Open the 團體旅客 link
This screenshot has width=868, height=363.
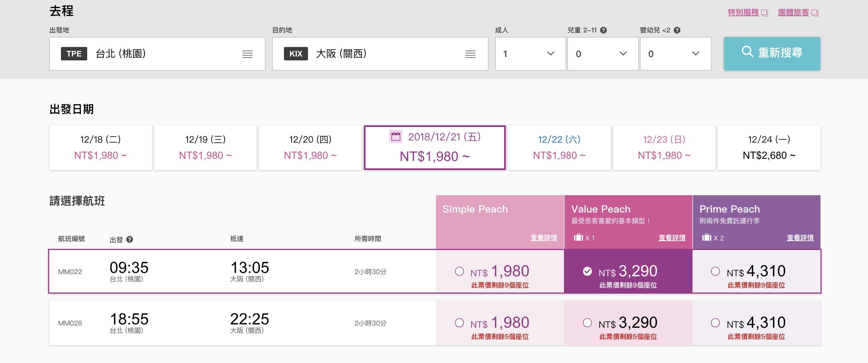tap(793, 13)
